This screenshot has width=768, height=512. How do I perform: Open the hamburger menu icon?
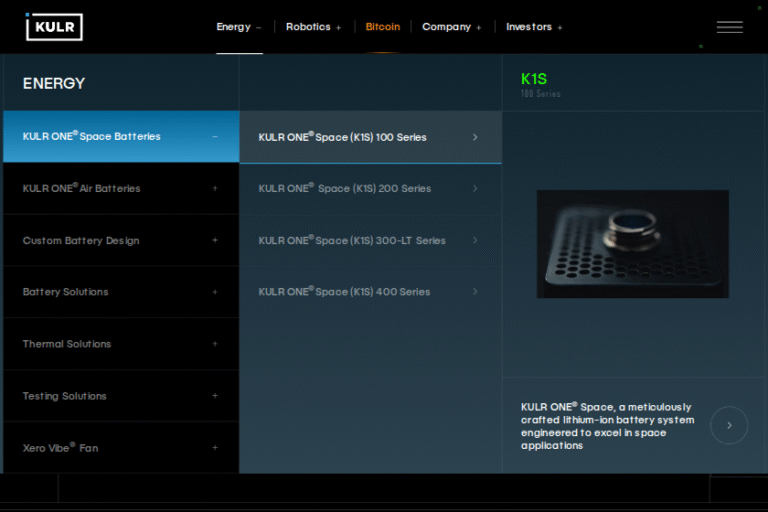click(729, 27)
